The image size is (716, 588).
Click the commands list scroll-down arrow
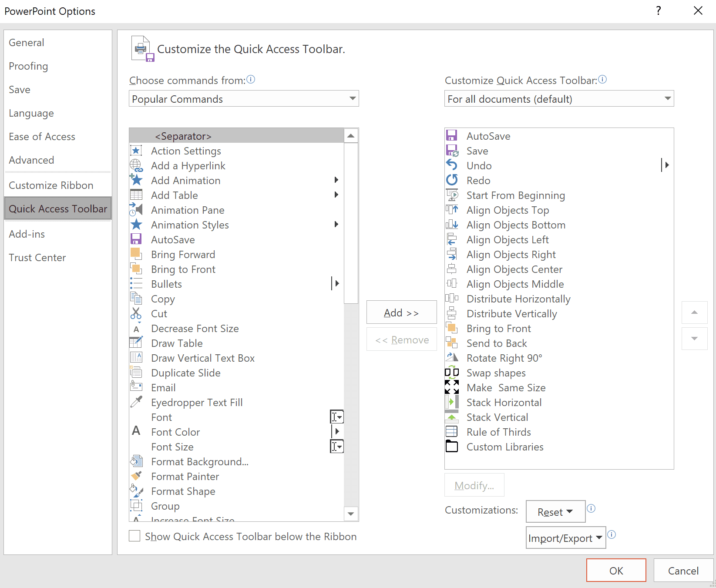pos(351,514)
